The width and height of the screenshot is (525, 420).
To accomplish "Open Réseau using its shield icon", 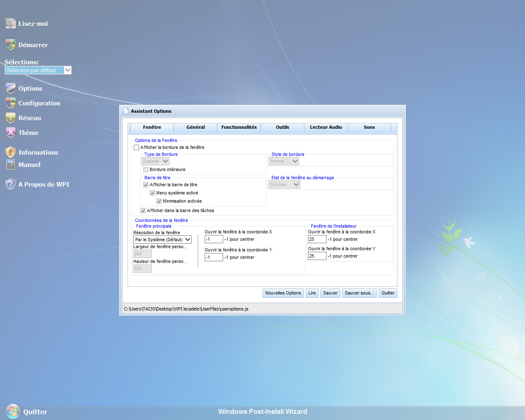I will [11, 118].
